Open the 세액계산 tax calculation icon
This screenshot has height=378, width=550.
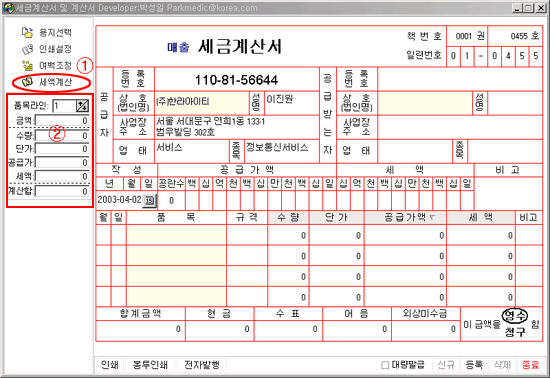27,82
